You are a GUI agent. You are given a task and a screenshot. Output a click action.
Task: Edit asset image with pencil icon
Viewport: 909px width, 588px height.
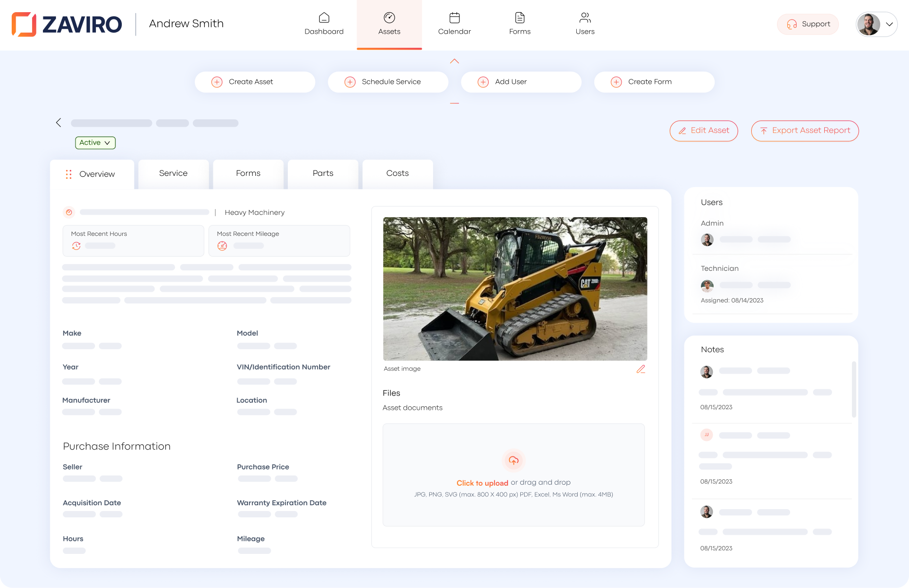click(x=641, y=369)
